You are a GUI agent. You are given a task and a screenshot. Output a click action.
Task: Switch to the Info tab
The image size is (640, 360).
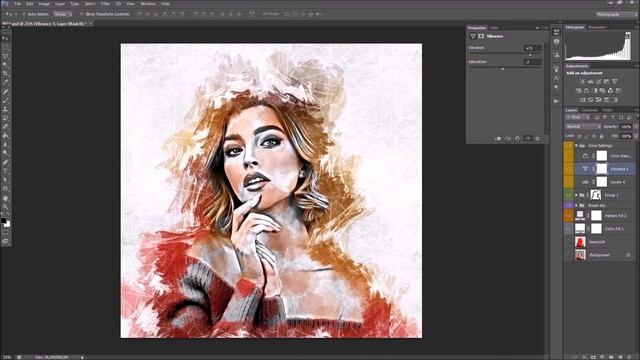[x=494, y=28]
